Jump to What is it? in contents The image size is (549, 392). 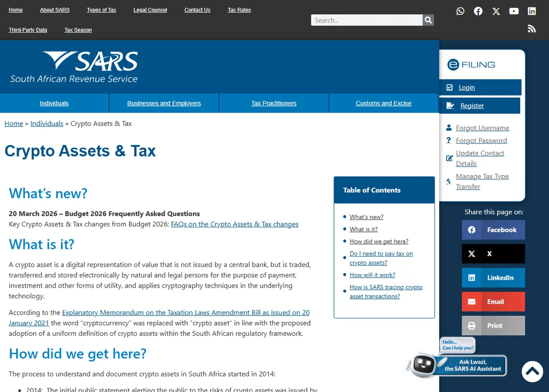tap(364, 229)
